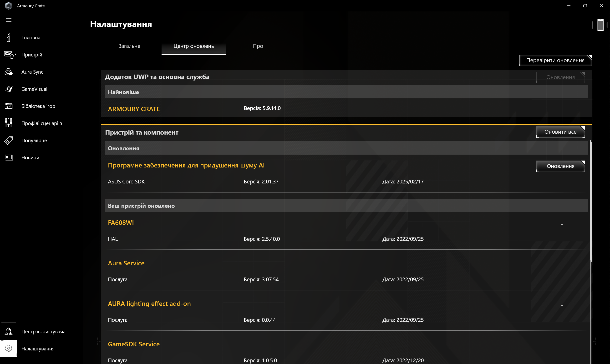Open the GameVisual icon

[9, 89]
